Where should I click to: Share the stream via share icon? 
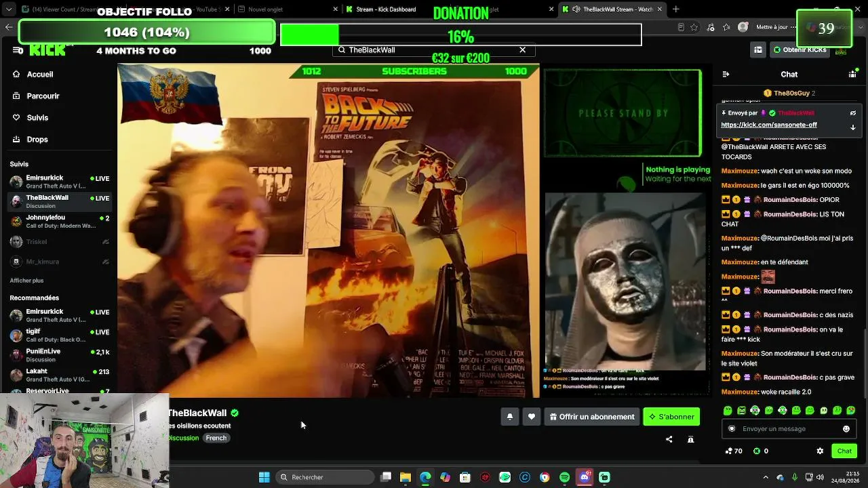pyautogui.click(x=669, y=439)
